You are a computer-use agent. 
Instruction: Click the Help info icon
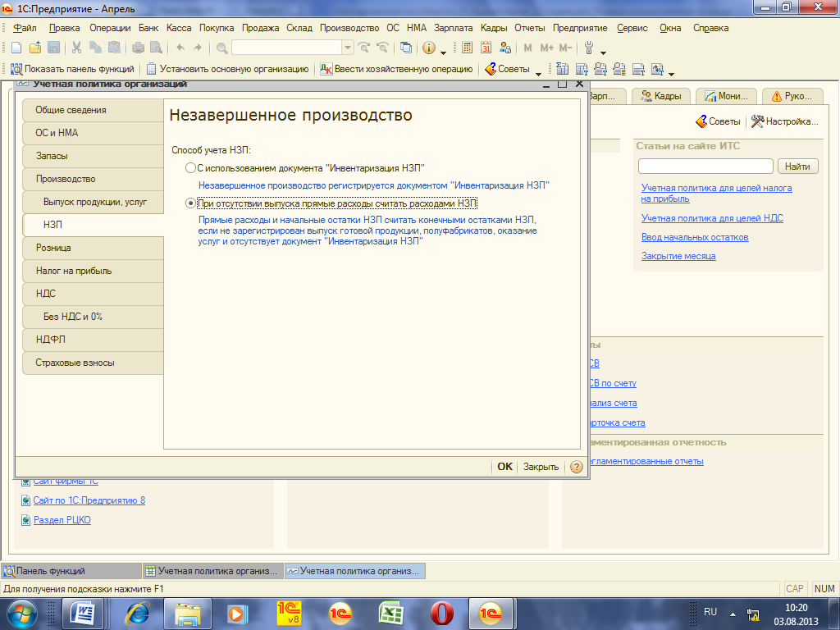pyautogui.click(x=428, y=48)
